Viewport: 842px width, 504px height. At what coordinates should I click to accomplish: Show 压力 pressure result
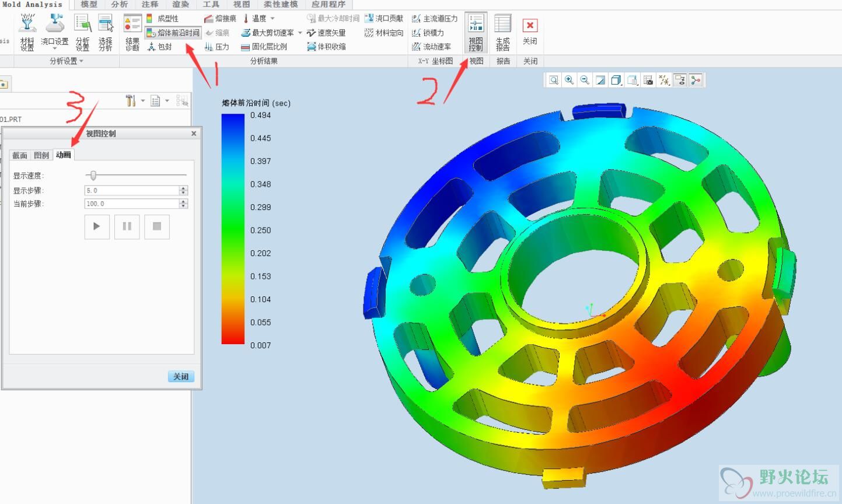click(216, 47)
